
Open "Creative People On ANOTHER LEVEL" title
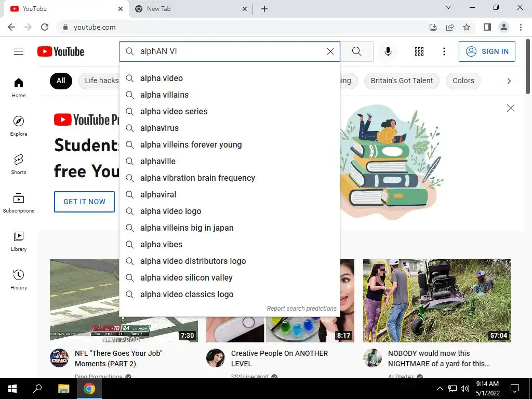pos(279,358)
